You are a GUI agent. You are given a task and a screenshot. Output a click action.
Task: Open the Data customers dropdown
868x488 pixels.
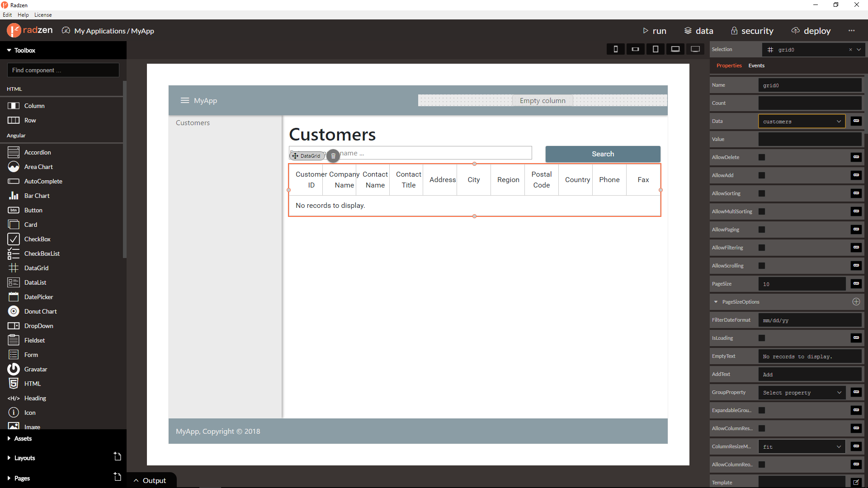tap(802, 121)
